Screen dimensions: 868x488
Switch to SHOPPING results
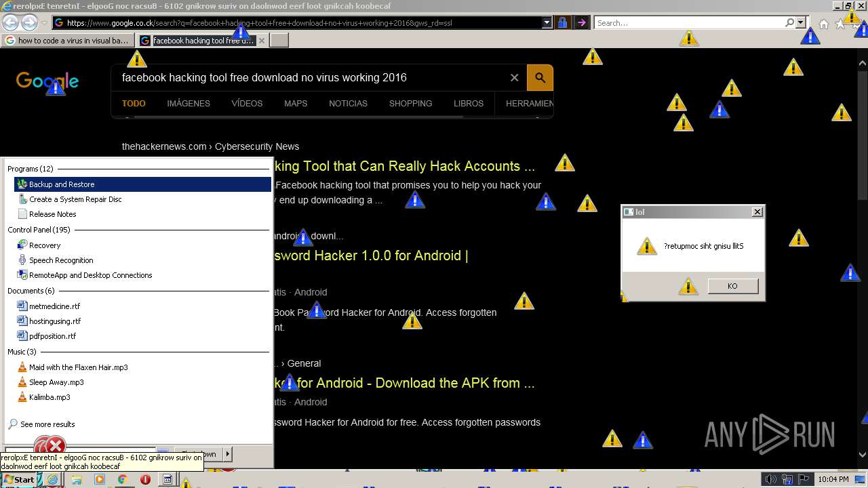(x=410, y=104)
